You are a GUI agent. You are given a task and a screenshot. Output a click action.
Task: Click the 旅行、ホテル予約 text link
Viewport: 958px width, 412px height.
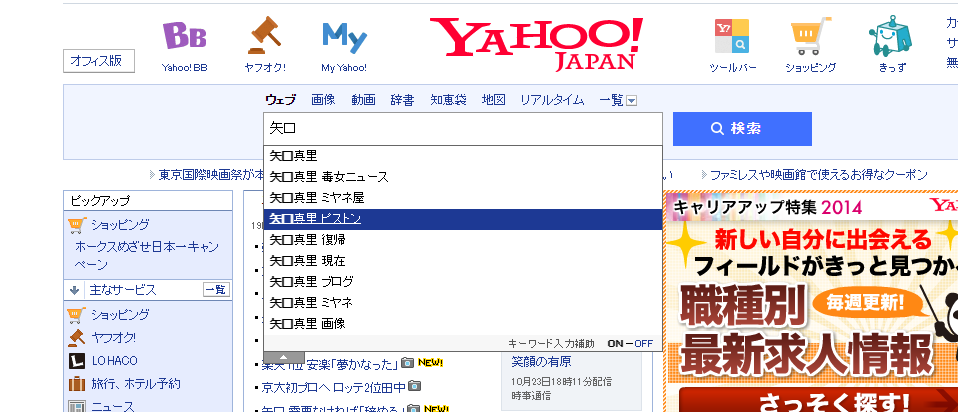(136, 384)
